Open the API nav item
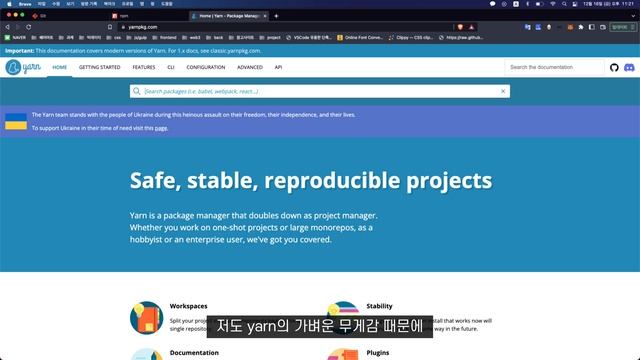Viewport: 640px width, 360px height. 278,67
